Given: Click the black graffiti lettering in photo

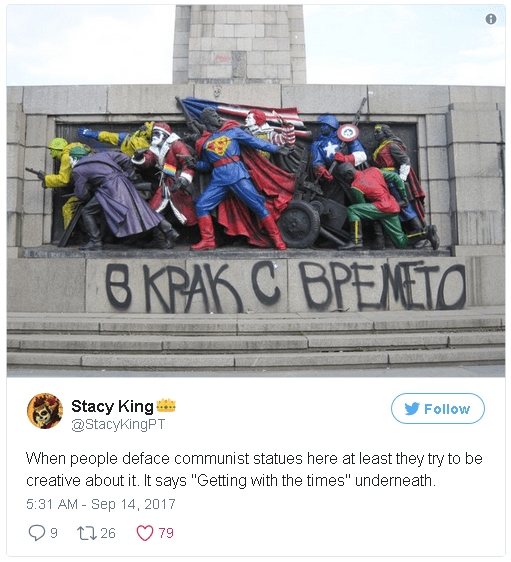Looking at the screenshot, I should tap(285, 286).
